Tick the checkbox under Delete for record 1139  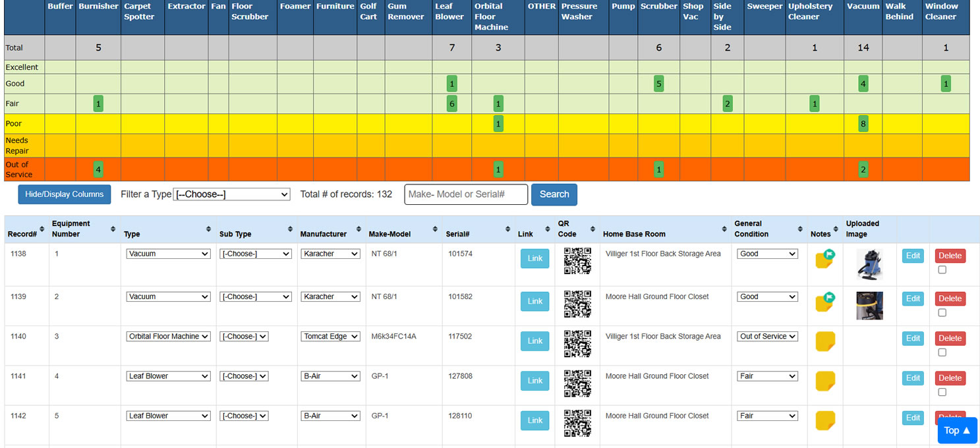pyautogui.click(x=942, y=312)
